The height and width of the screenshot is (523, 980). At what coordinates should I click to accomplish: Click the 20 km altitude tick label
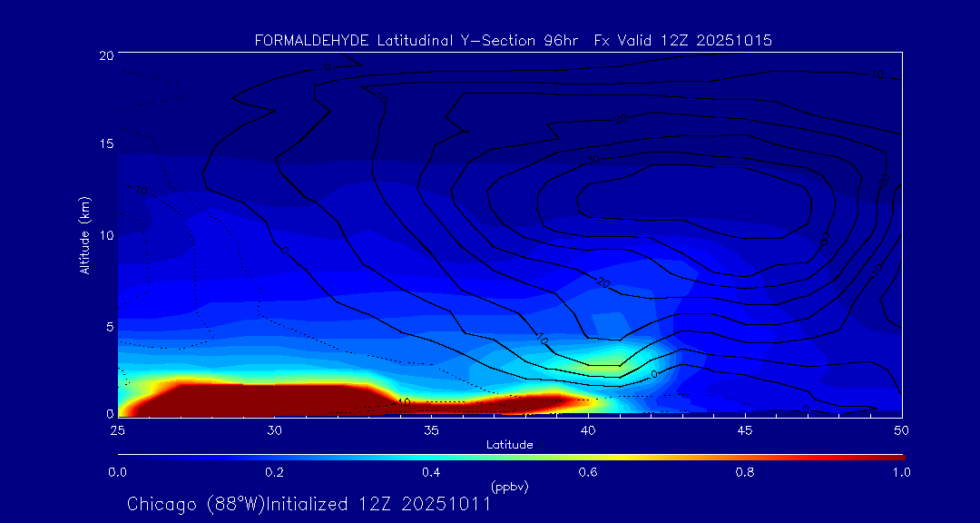(104, 55)
